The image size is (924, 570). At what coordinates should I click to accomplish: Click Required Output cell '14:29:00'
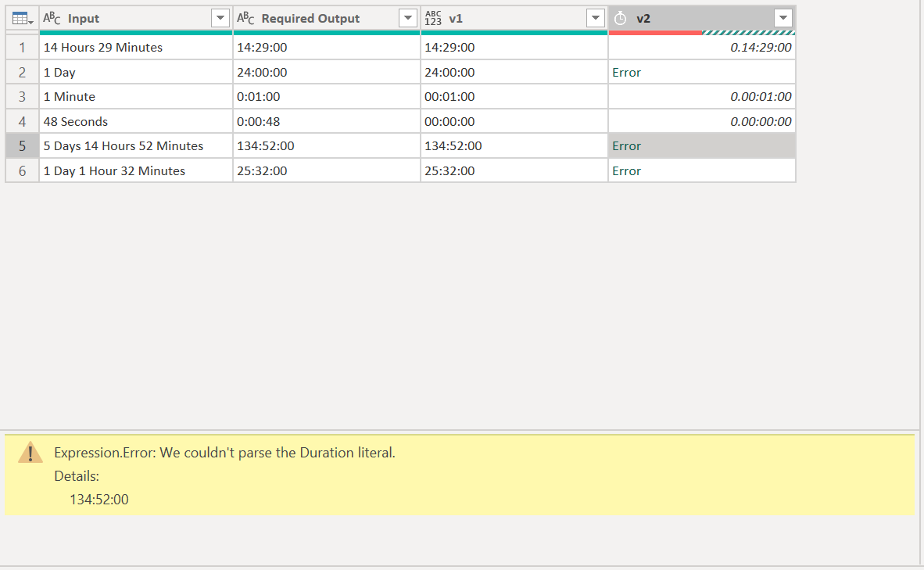coord(327,47)
